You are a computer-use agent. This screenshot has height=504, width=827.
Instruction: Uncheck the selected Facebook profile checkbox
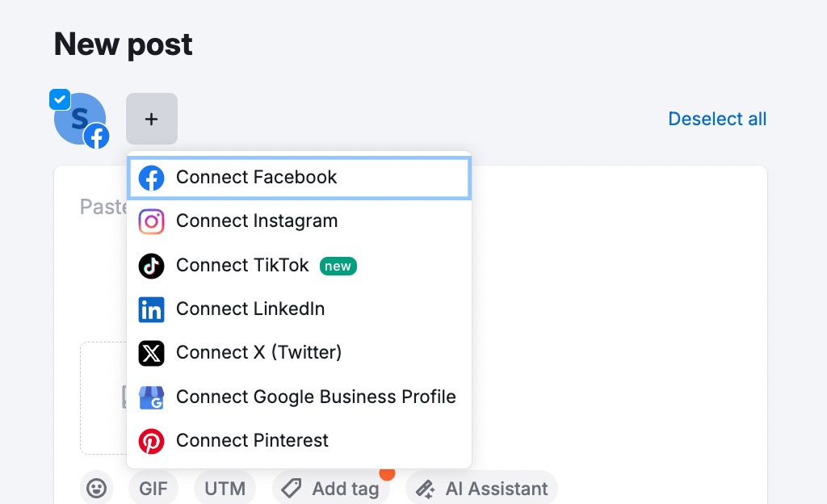coord(60,99)
